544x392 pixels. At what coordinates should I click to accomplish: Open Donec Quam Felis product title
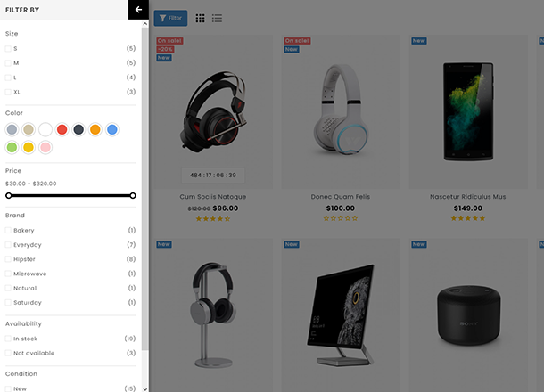click(341, 197)
